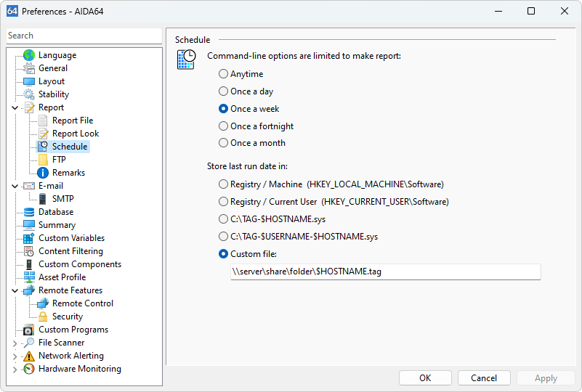Screen dimensions: 582x392
Task: Click the Hardware Monitoring gauge icon
Action: 29,369
